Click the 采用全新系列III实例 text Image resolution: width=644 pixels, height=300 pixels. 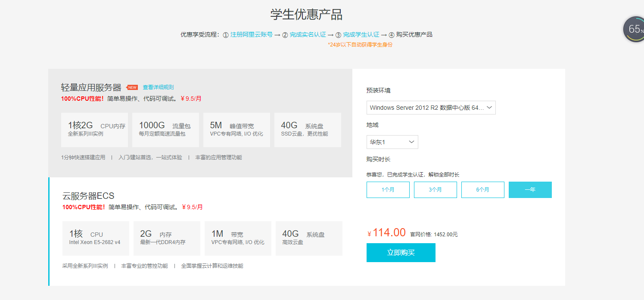(85, 266)
